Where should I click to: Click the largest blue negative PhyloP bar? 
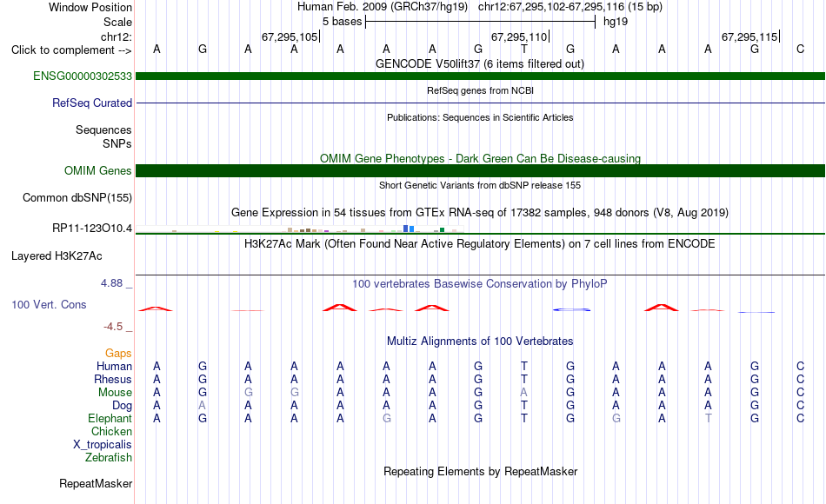pos(571,309)
